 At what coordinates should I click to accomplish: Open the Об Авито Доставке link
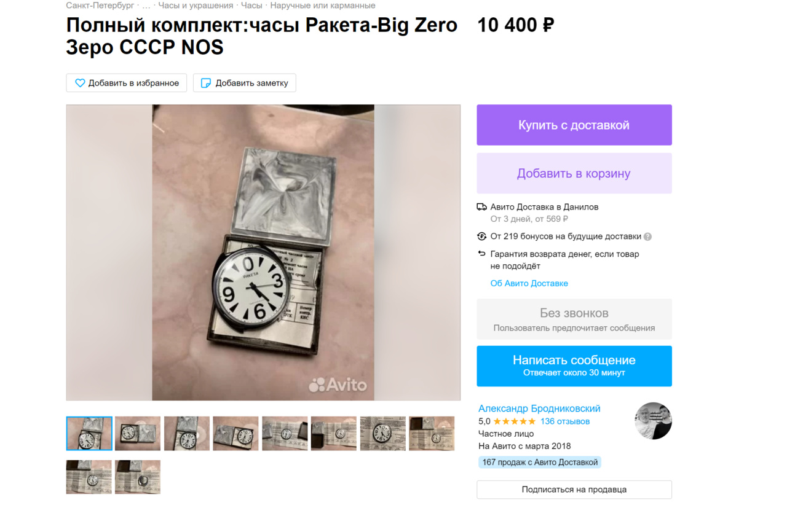tap(529, 283)
